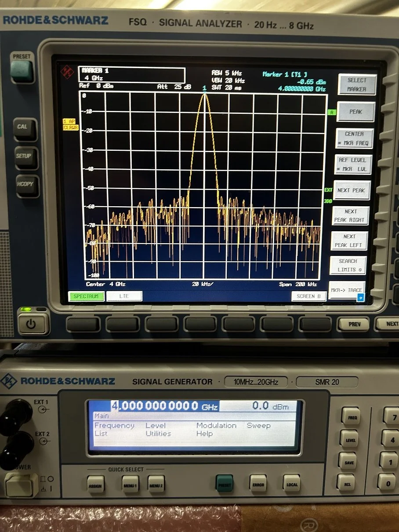Activate the PEAK softkey
The height and width of the screenshot is (532, 399).
click(355, 112)
